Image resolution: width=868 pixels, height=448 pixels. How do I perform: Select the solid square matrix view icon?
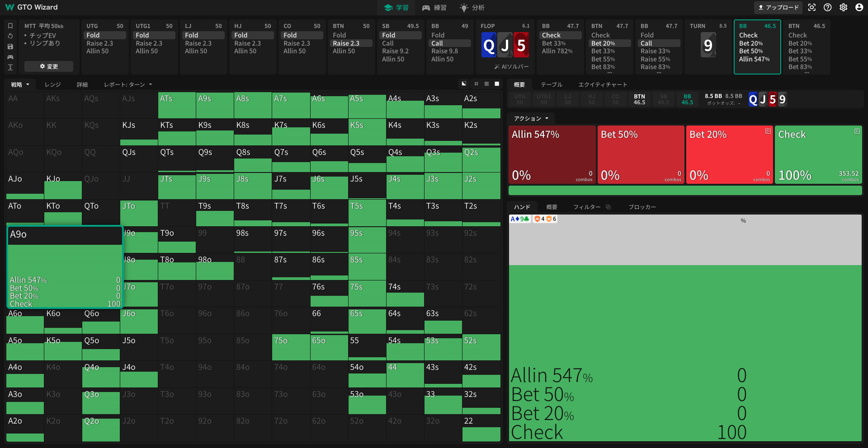(x=497, y=84)
